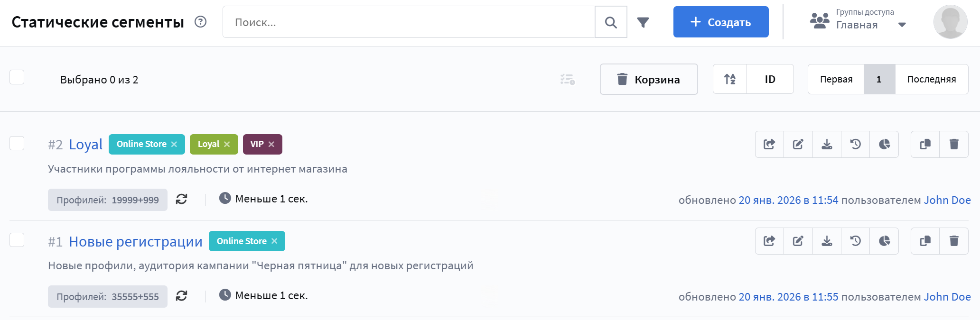Click export icon for Loyal segment
The image size is (980, 320).
click(x=769, y=144)
